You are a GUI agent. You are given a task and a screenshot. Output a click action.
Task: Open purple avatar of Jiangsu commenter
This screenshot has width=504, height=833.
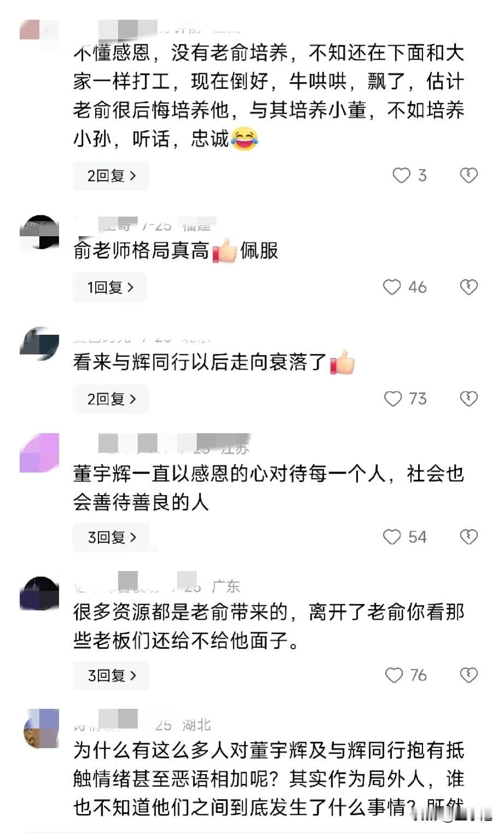[x=39, y=453]
